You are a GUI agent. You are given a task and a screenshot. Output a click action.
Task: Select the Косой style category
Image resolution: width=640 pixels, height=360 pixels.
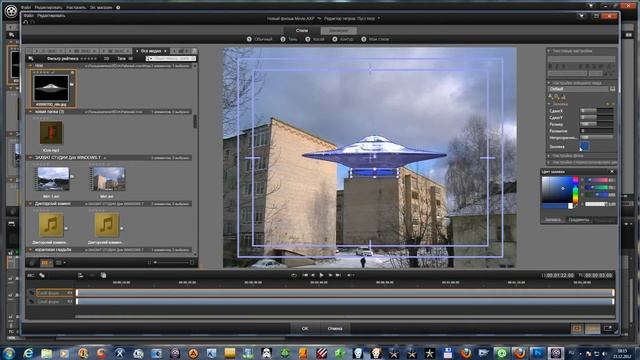pyautogui.click(x=315, y=39)
